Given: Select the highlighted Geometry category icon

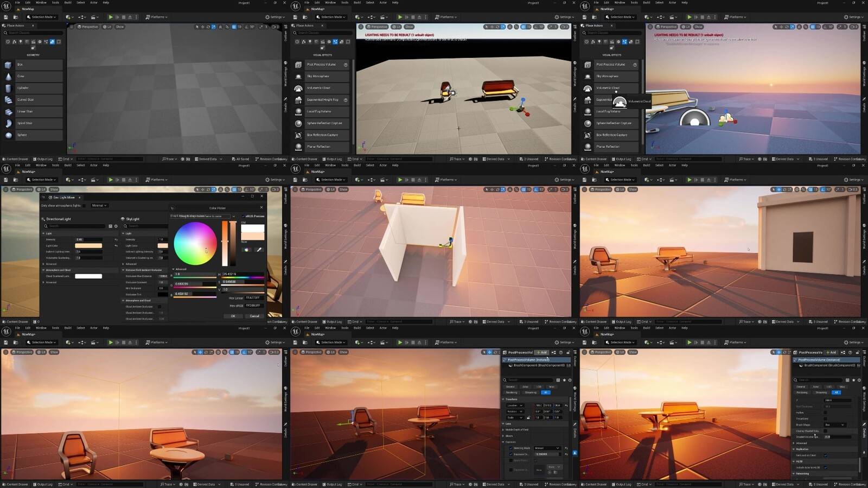Looking at the screenshot, I should [x=52, y=41].
